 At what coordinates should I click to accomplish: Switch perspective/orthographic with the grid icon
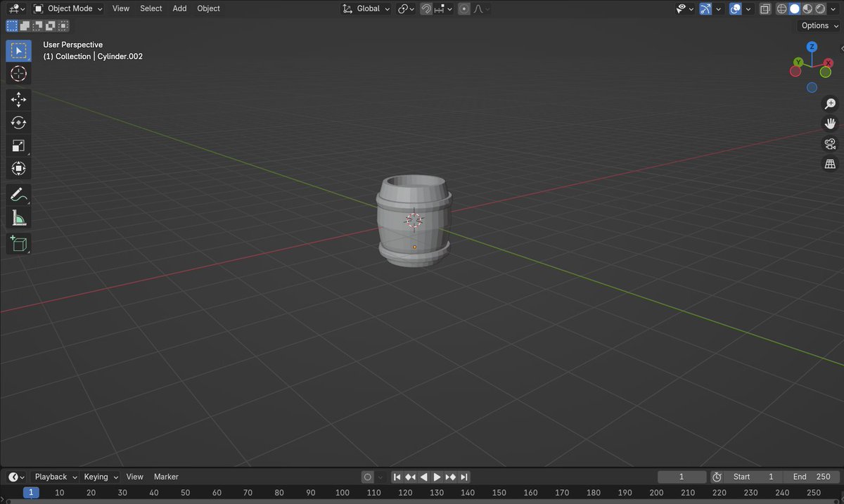[830, 164]
